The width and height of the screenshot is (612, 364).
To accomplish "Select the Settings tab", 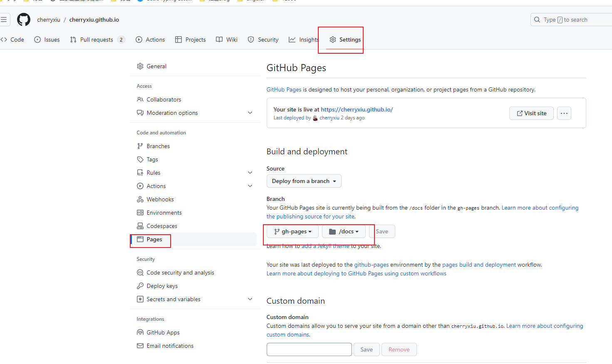I will pyautogui.click(x=345, y=40).
